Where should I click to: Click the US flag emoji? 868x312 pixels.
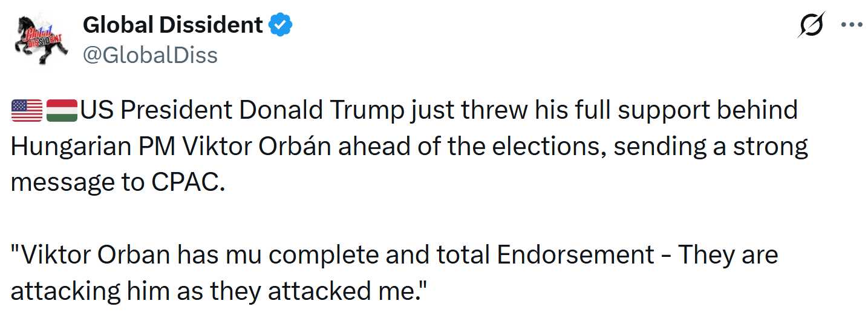pos(27,111)
